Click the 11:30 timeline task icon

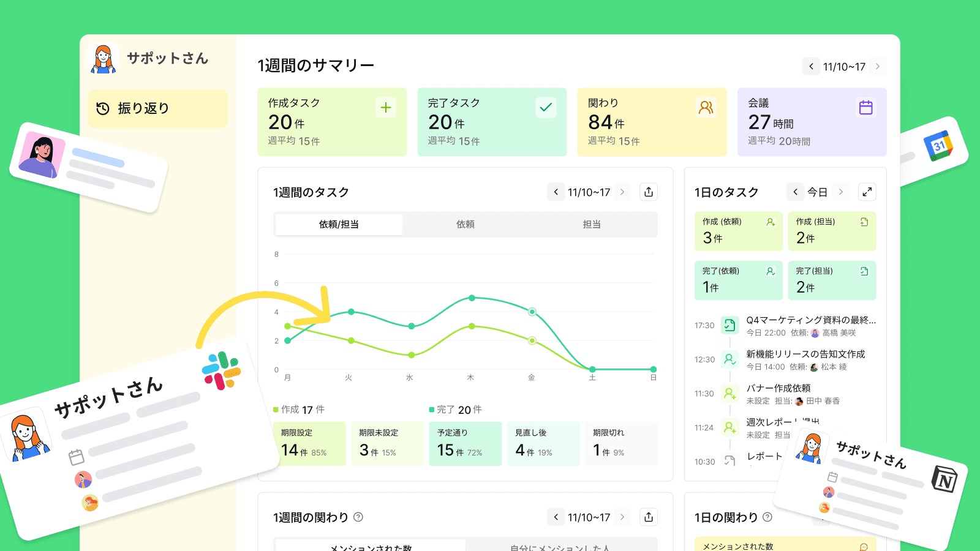[729, 394]
